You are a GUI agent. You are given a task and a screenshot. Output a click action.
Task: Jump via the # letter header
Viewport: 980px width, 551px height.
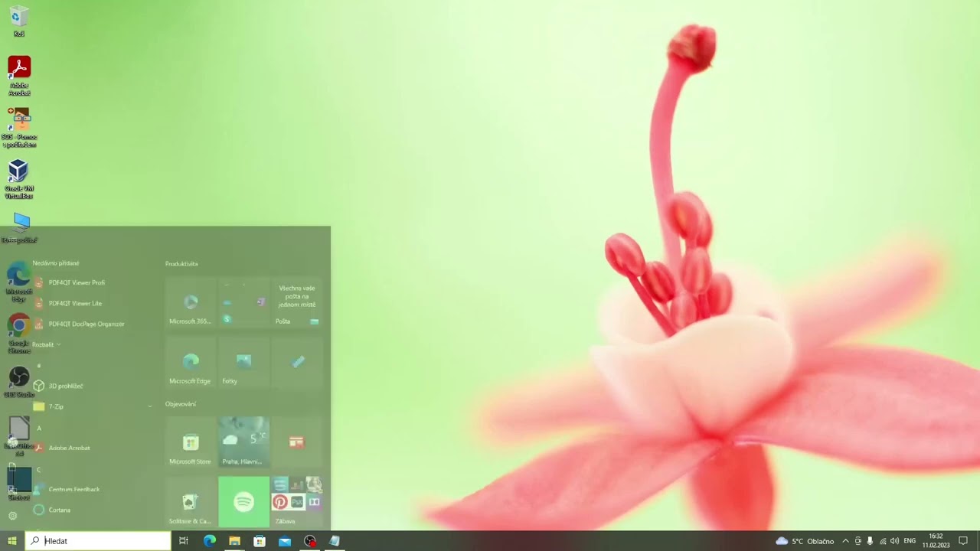(x=39, y=366)
